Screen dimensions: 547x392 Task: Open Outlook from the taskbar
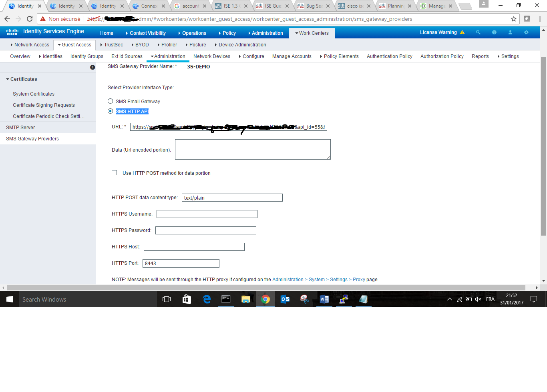pos(285,299)
